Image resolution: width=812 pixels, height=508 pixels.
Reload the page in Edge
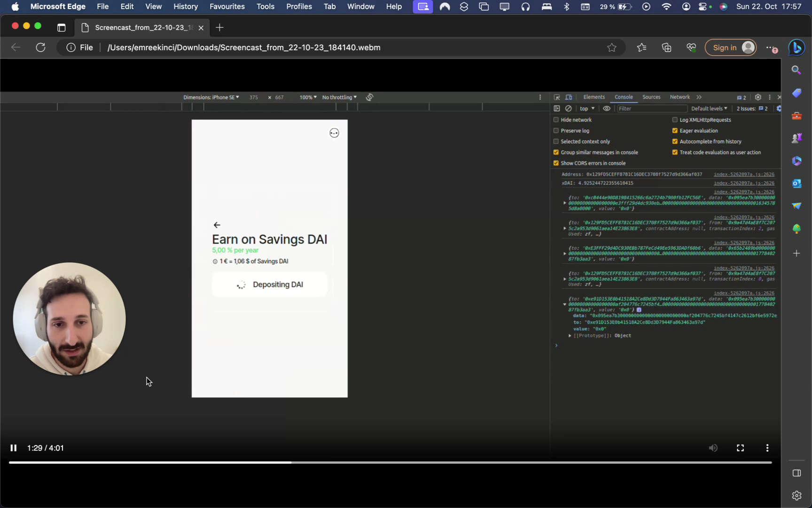pos(41,48)
